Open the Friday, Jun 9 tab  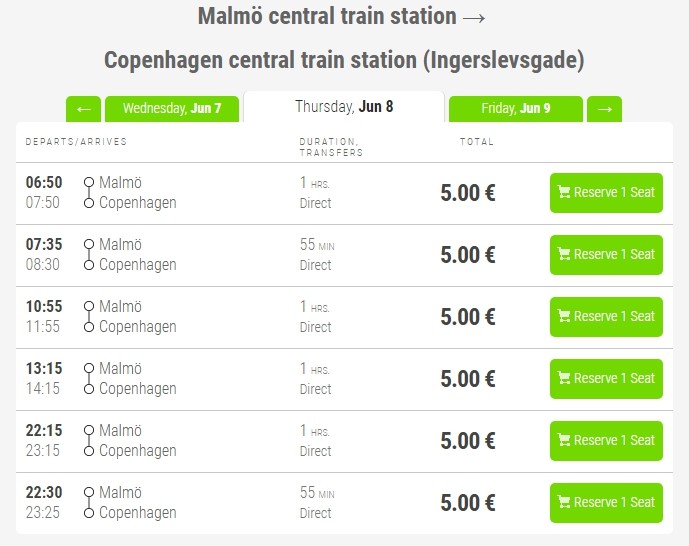coord(516,109)
